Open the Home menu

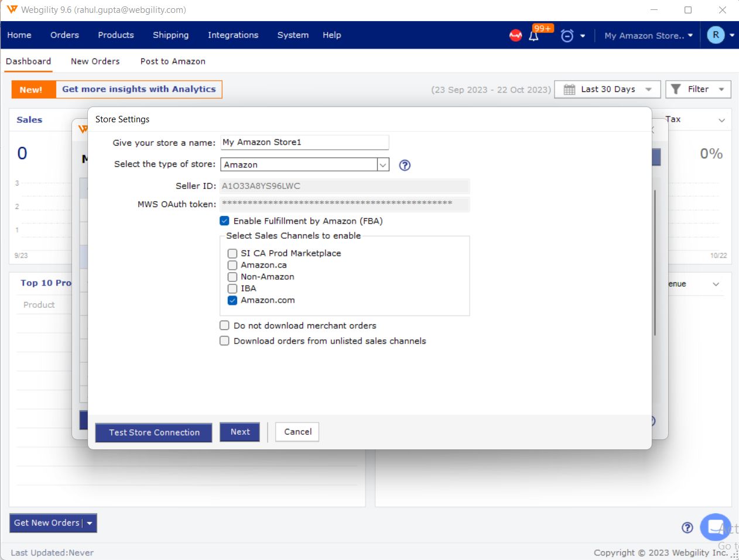point(19,35)
